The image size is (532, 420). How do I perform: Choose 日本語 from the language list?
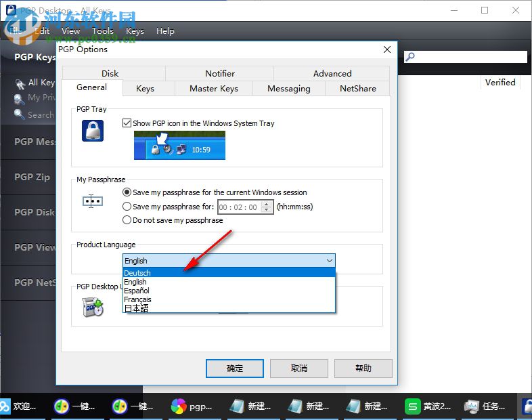click(x=229, y=308)
